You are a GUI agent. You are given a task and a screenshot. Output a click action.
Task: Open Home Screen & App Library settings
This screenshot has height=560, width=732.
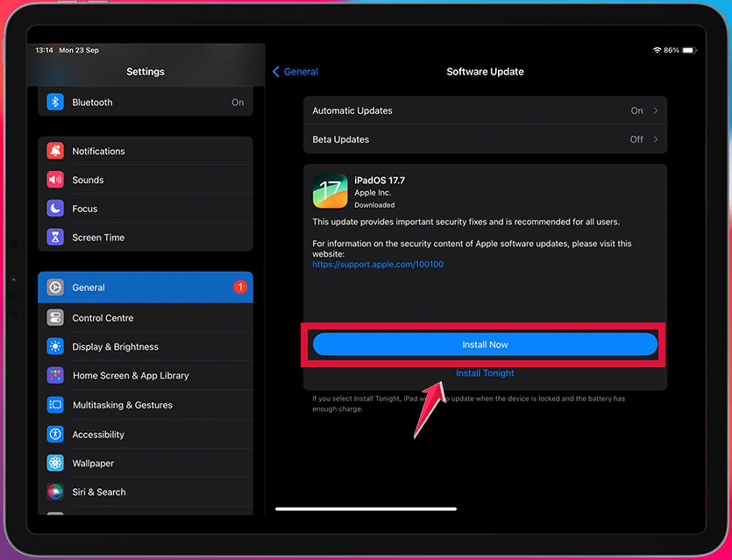pos(130,376)
